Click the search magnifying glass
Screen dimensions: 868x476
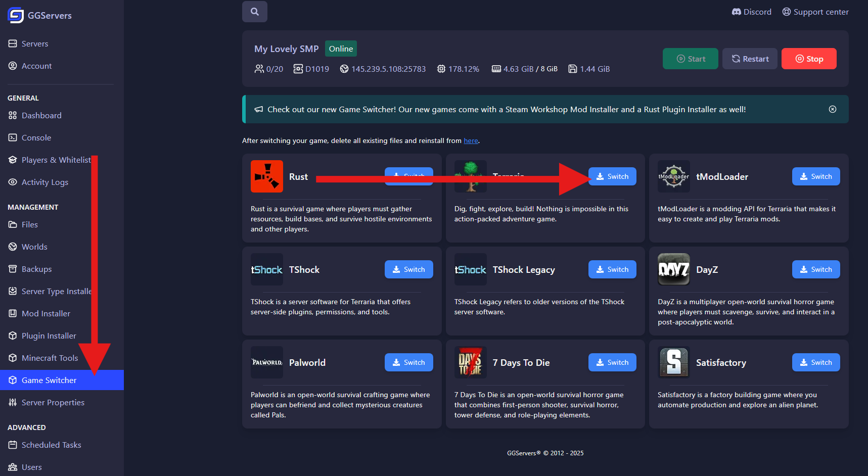coord(254,11)
